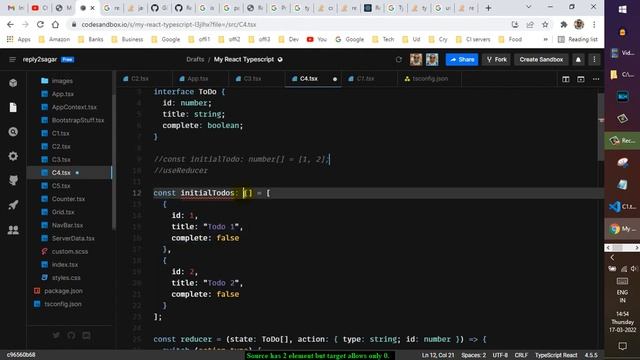Change CRLF line ending setting

point(521,355)
